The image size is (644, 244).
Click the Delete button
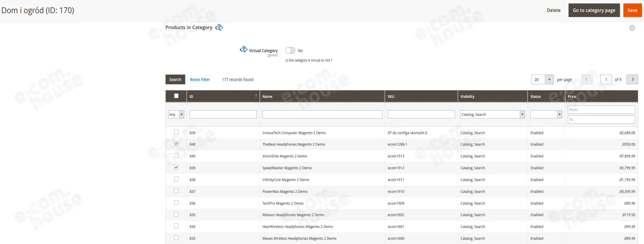click(x=553, y=10)
